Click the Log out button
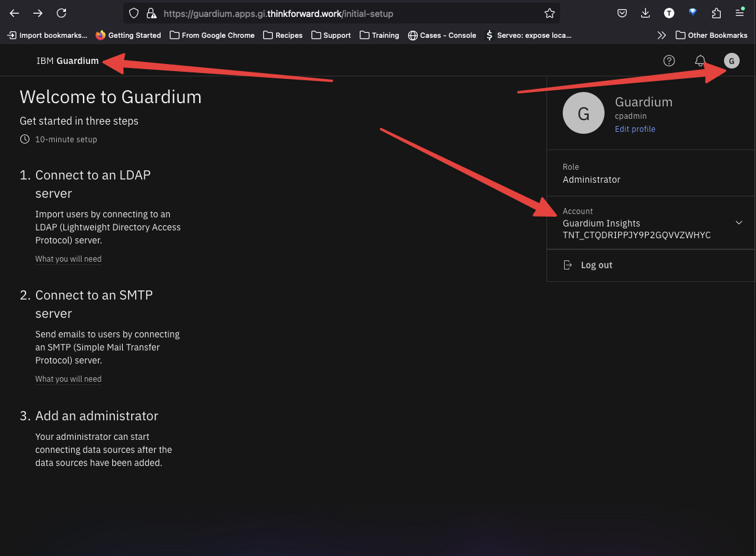Image resolution: width=756 pixels, height=556 pixels. click(x=596, y=265)
